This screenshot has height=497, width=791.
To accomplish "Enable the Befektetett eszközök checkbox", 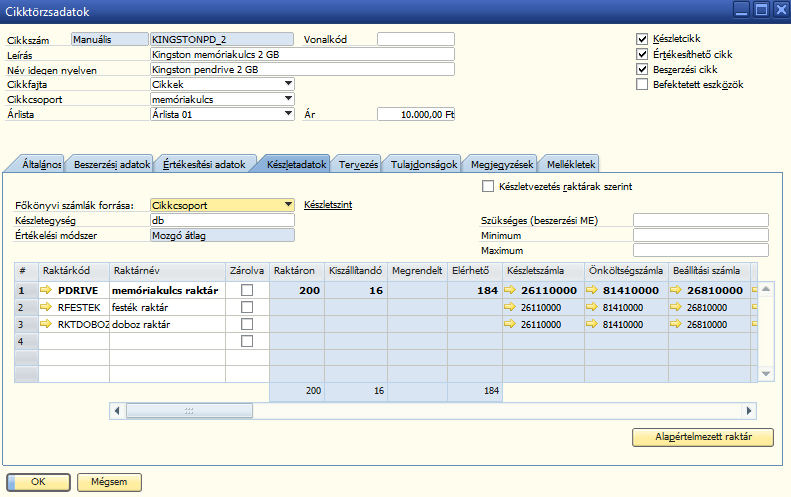I will [642, 84].
